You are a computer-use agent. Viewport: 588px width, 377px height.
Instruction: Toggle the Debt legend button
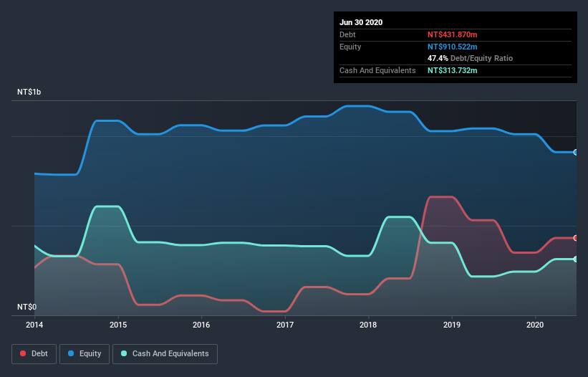(34, 354)
